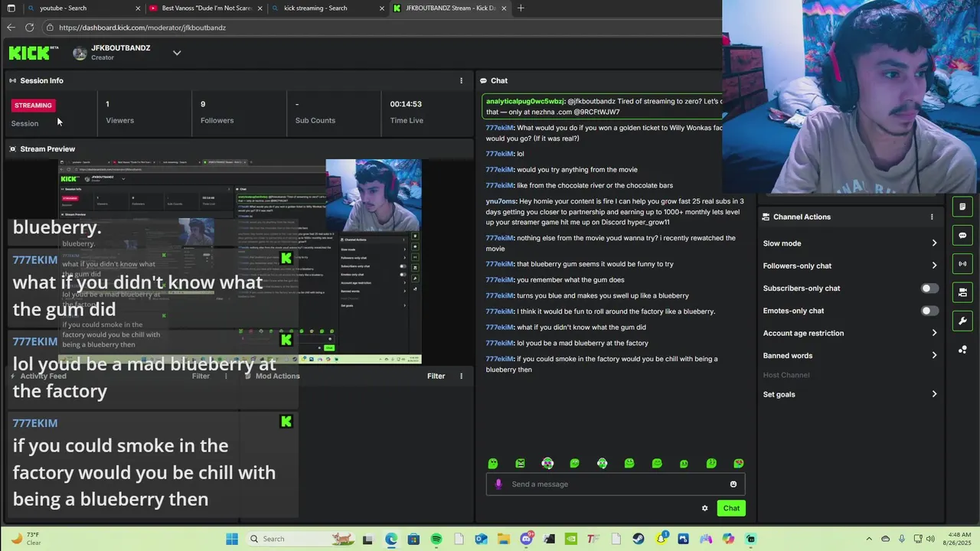The height and width of the screenshot is (551, 980).
Task: Open Discord from the taskbar
Action: coord(527,539)
